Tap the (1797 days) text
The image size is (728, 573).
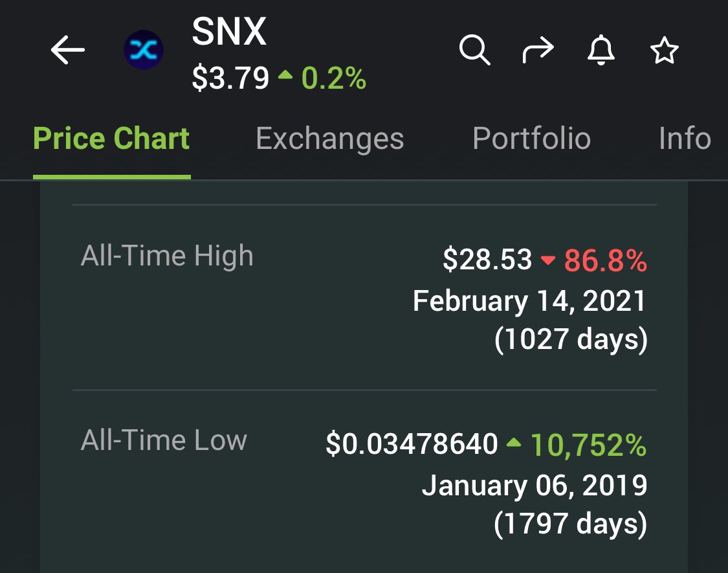[571, 524]
